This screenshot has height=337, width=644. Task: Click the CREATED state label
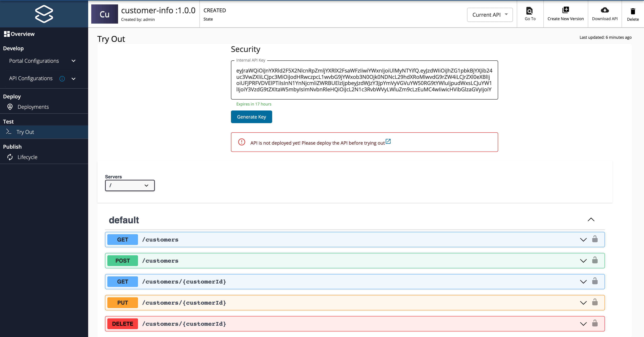pyautogui.click(x=214, y=10)
